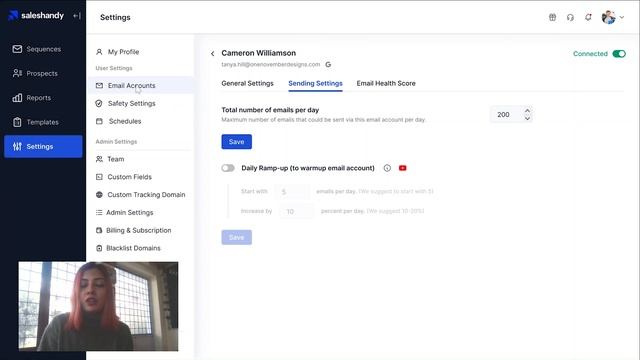640x360 pixels.
Task: Save the total emails per day setting
Action: (237, 142)
